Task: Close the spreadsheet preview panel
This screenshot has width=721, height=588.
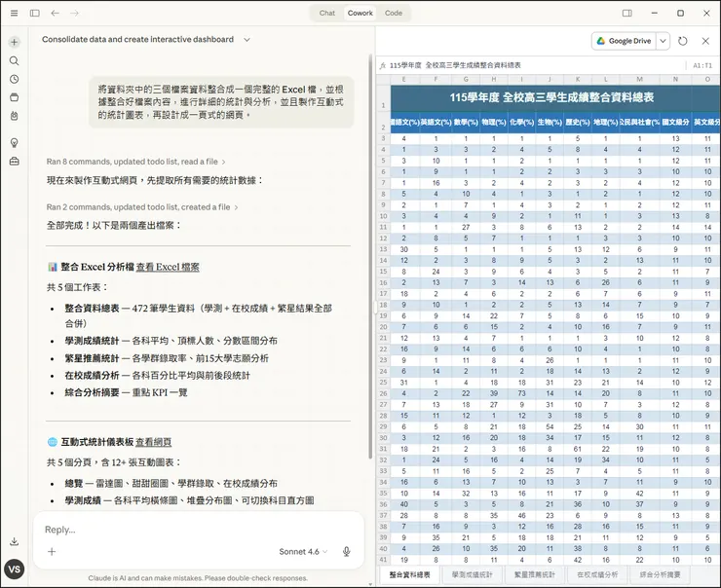Action: (x=705, y=41)
